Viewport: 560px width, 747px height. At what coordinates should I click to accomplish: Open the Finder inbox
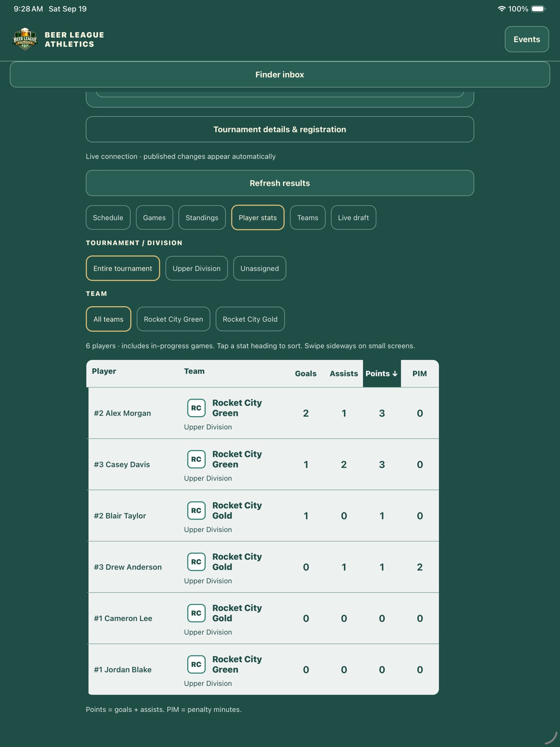(x=280, y=74)
